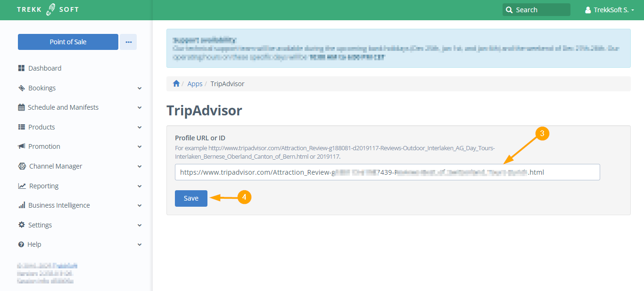Click the three-dots button beside Point of Sale

tap(128, 42)
